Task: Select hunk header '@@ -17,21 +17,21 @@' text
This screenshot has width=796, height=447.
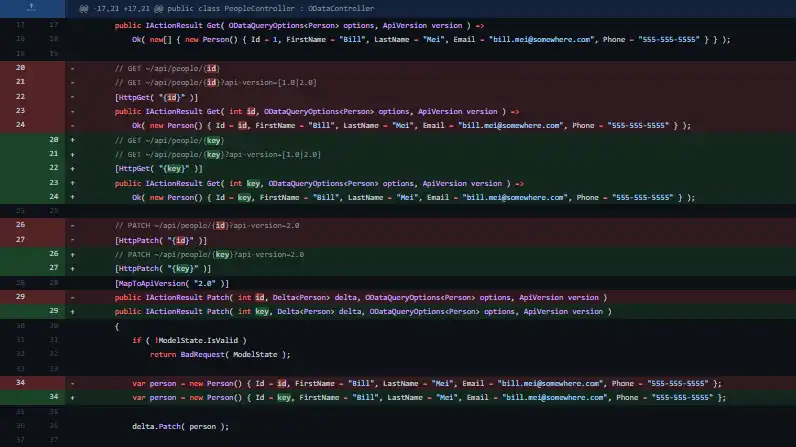Action: coord(122,9)
